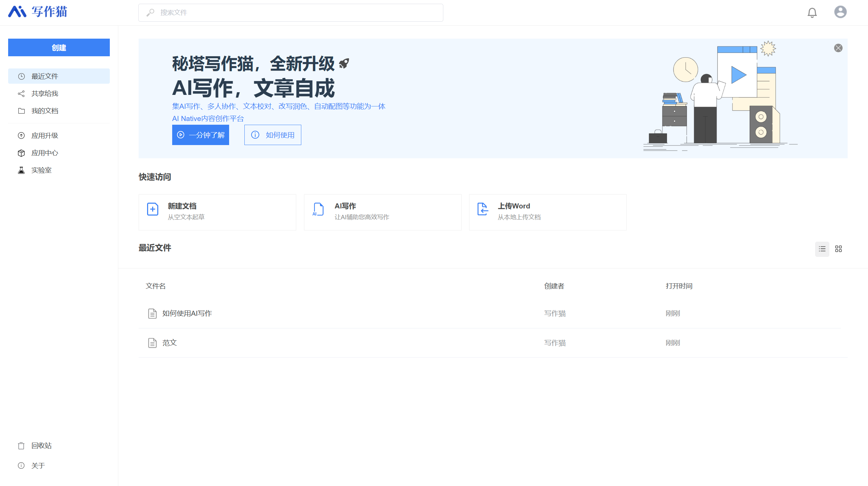Click the 新建文档 card to create document
868x486 pixels.
pos(217,212)
